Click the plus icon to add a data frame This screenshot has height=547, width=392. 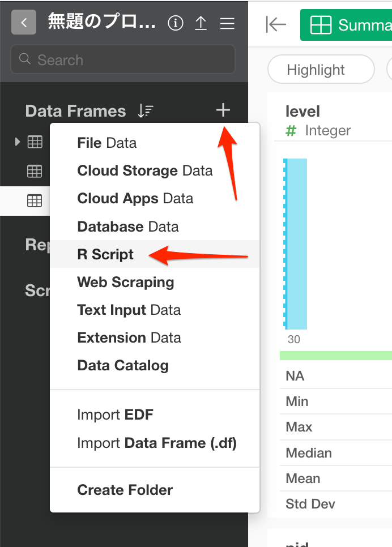[x=223, y=110]
